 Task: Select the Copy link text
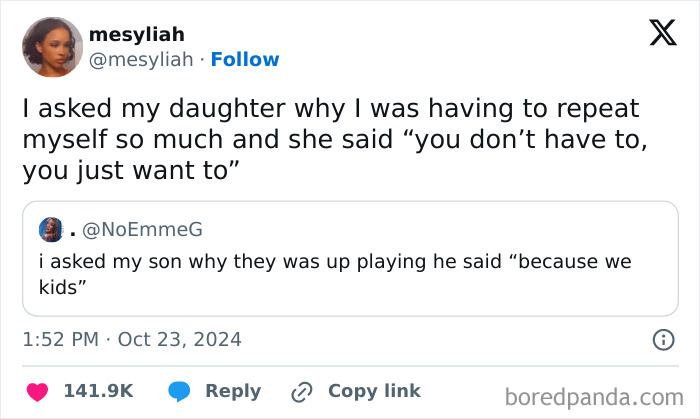pyautogui.click(x=374, y=391)
